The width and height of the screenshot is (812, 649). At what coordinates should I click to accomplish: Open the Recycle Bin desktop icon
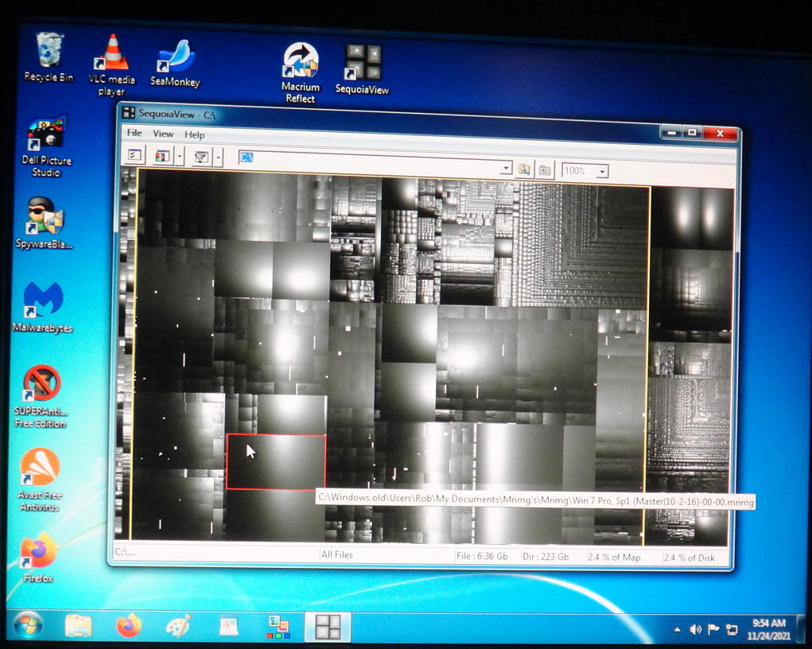49,57
